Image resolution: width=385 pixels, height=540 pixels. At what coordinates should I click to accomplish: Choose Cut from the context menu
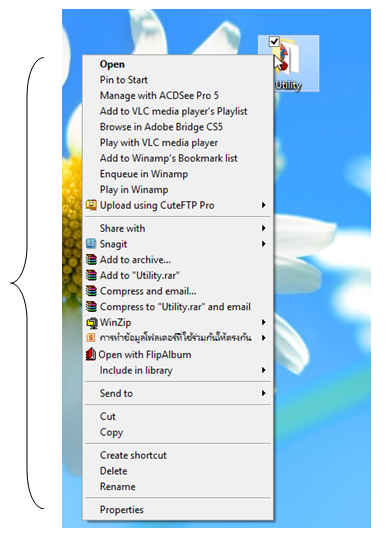178,416
